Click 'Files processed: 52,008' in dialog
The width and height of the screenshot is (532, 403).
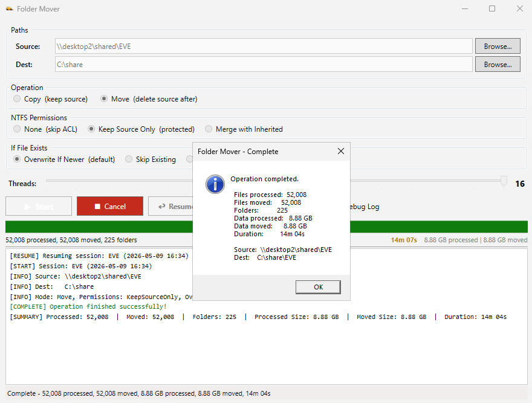tap(270, 195)
